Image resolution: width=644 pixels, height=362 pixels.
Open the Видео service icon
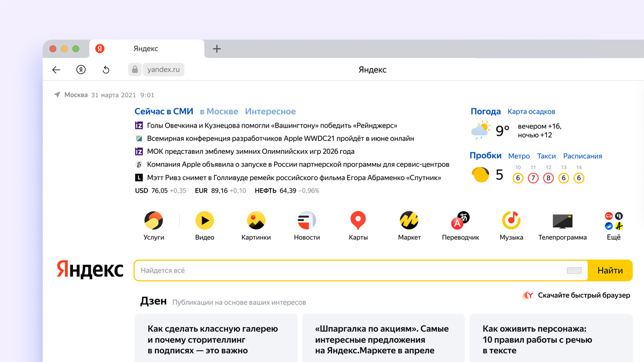pos(204,220)
